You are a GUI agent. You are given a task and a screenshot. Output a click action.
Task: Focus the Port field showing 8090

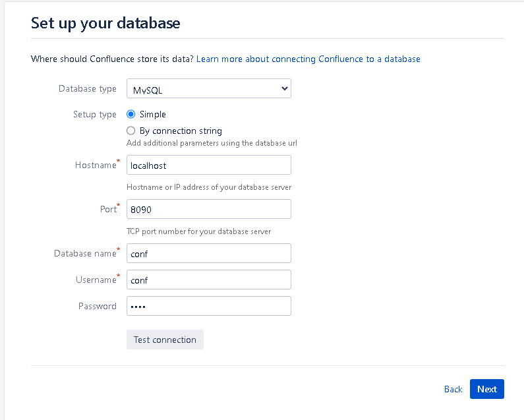[208, 209]
